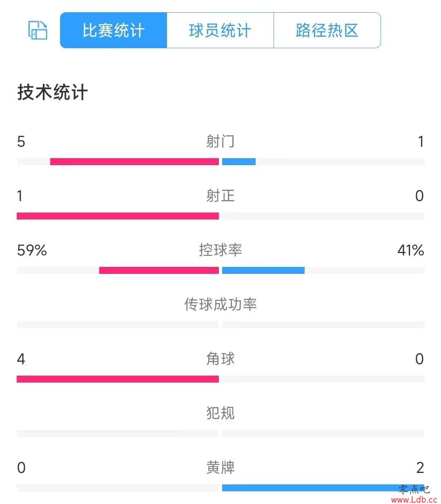Image resolution: width=441 pixels, height=504 pixels.
Task: Click the blue 射门 bar
Action: pos(239,161)
